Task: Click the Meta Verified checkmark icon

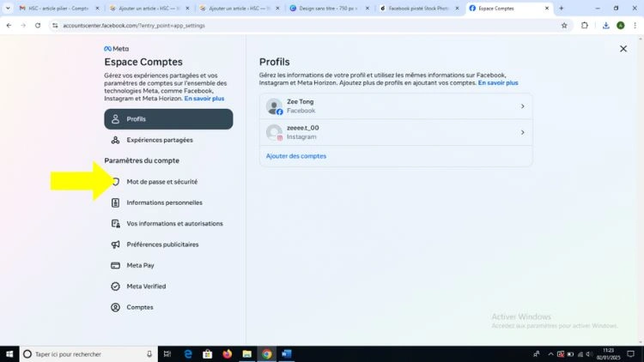Action: pos(115,287)
